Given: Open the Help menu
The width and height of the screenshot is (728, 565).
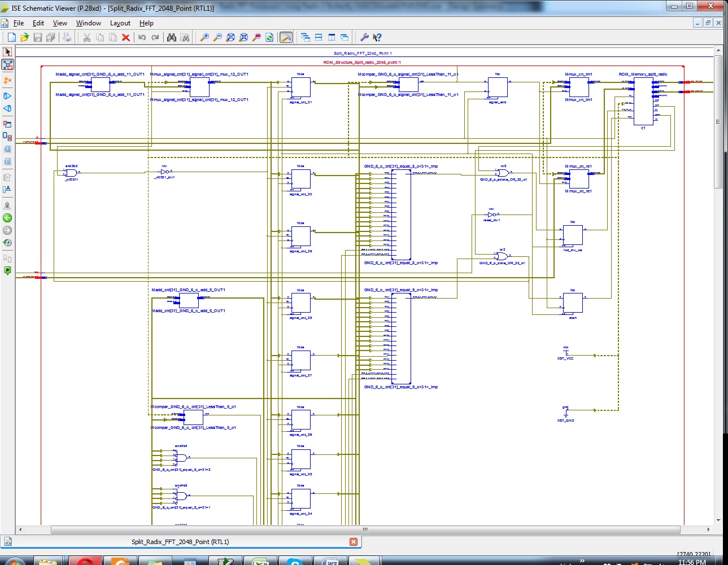Looking at the screenshot, I should (146, 23).
